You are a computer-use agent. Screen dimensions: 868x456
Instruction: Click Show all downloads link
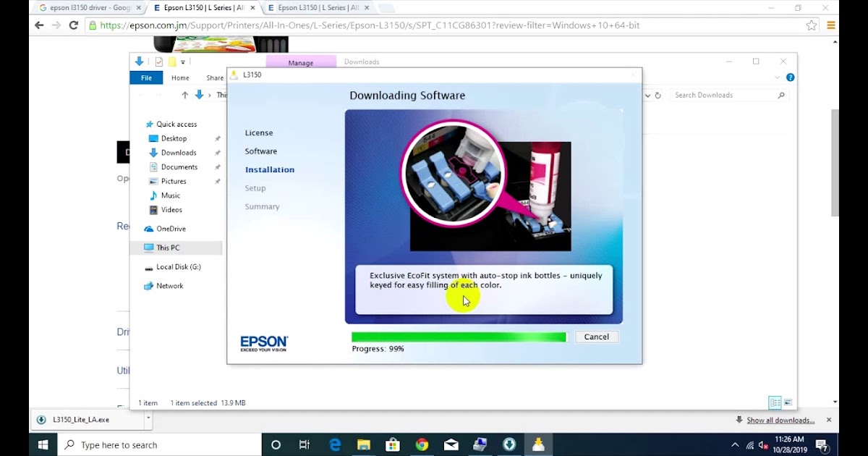(x=780, y=421)
